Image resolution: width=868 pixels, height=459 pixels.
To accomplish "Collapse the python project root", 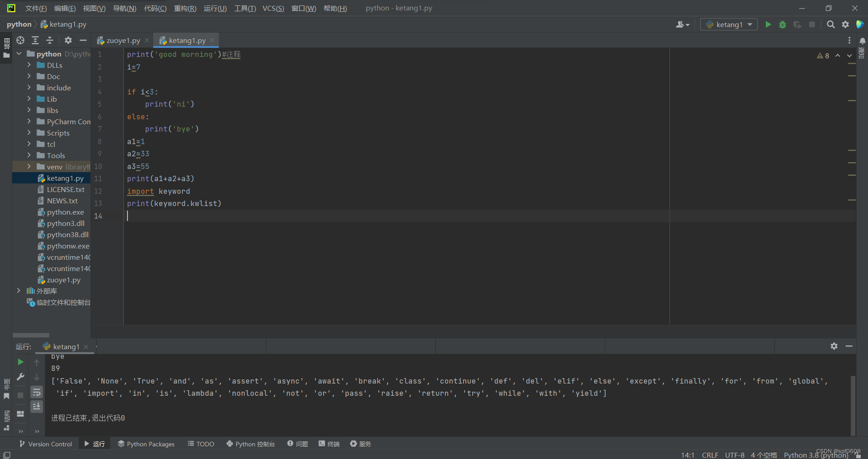I will [x=19, y=53].
